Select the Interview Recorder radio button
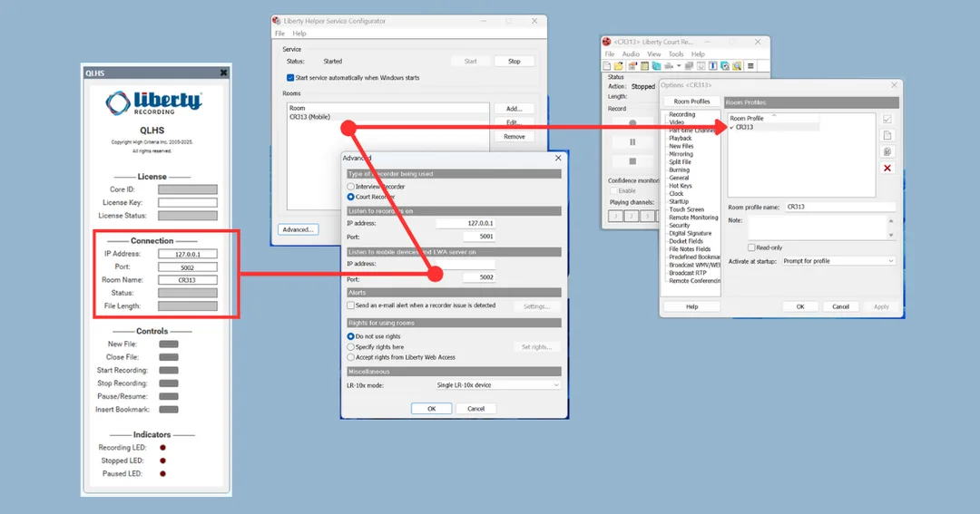 [350, 187]
